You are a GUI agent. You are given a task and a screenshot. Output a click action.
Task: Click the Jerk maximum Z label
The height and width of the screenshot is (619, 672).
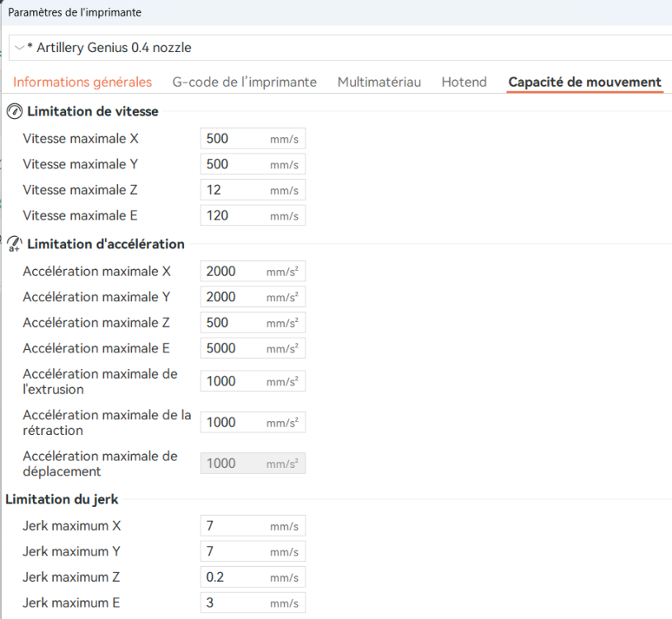pyautogui.click(x=71, y=577)
